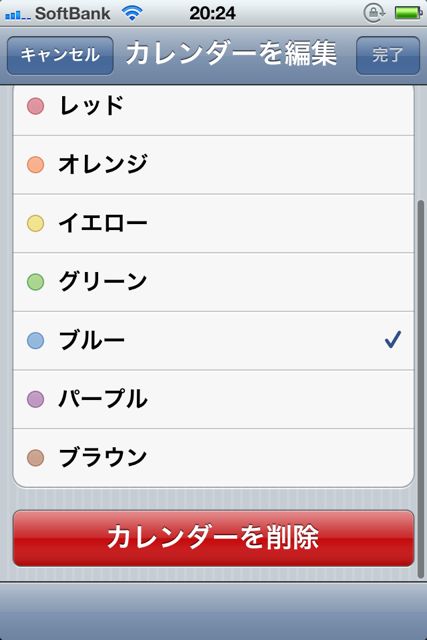Screen dimensions: 427x640
Task: Click the purple color dot
Action: pos(36,399)
